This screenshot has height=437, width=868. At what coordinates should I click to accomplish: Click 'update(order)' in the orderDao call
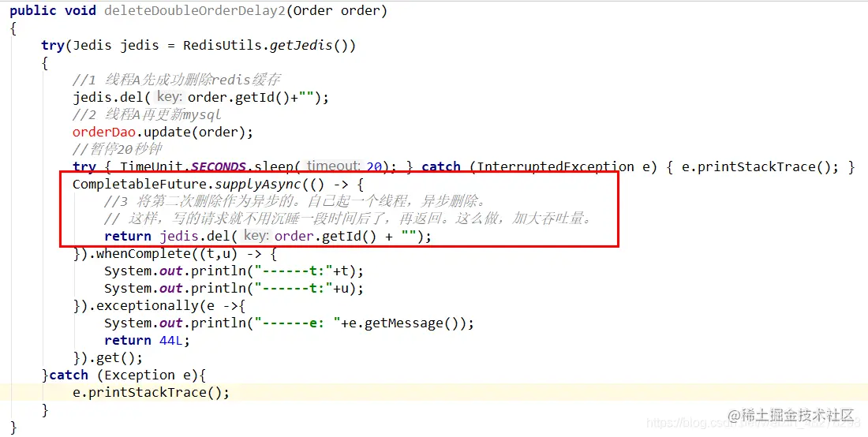click(x=194, y=133)
